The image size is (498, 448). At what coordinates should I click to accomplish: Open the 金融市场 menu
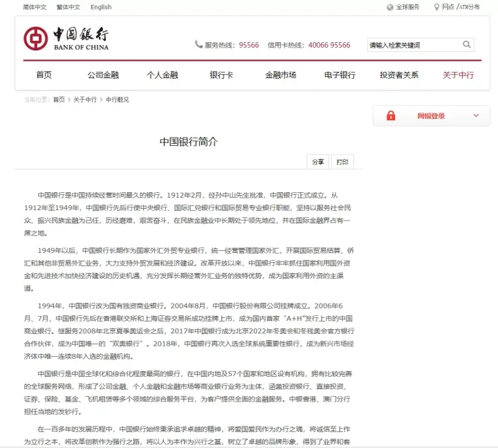(281, 75)
